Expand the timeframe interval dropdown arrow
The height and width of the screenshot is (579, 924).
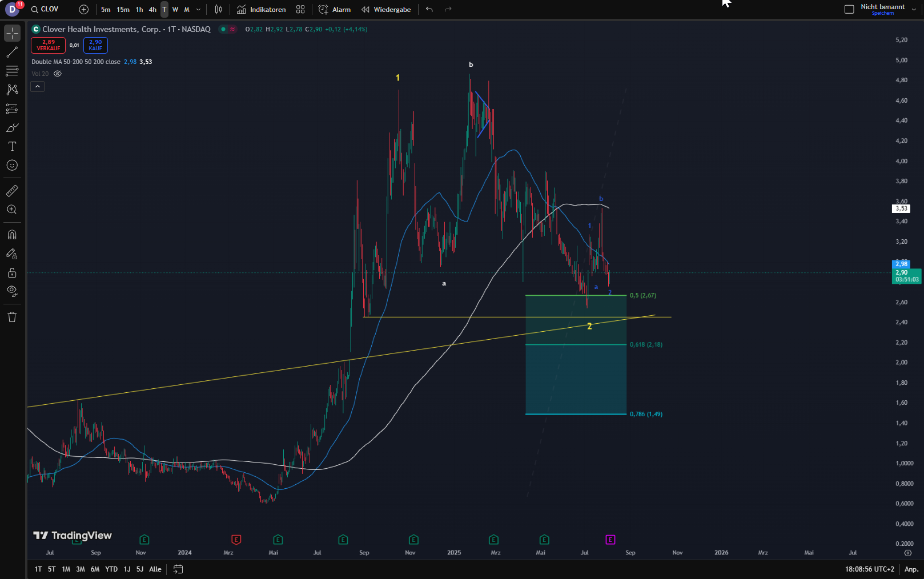(x=198, y=10)
